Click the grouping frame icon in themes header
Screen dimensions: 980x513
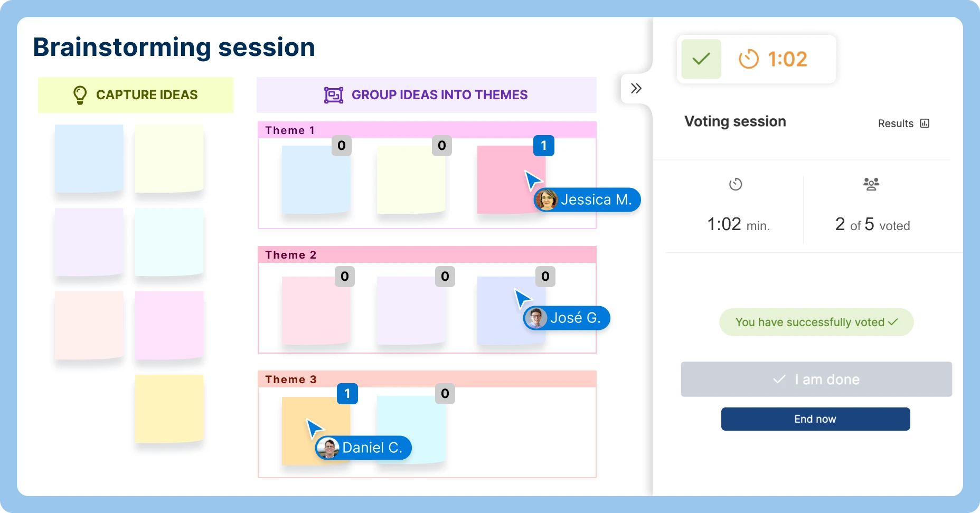[334, 95]
